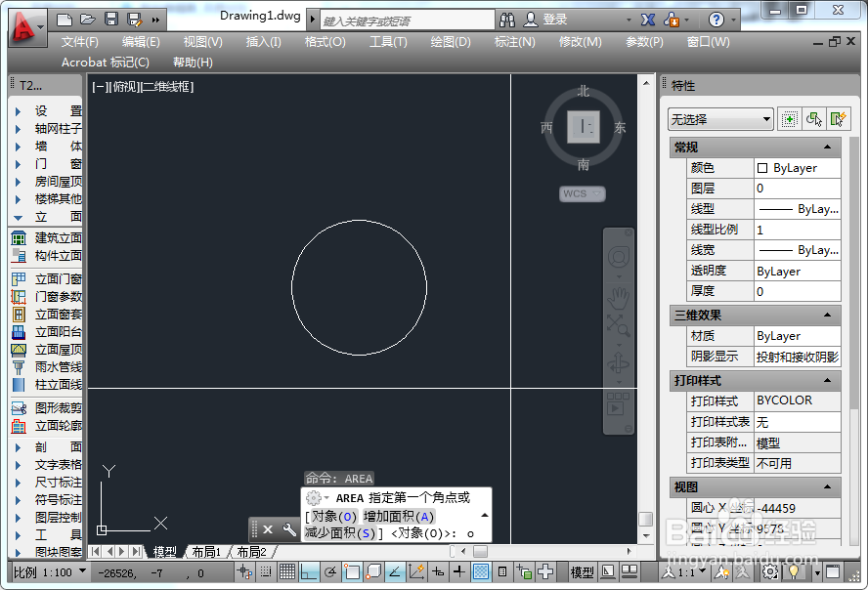
Task: Open the command line customize wrench icon
Action: click(x=289, y=529)
